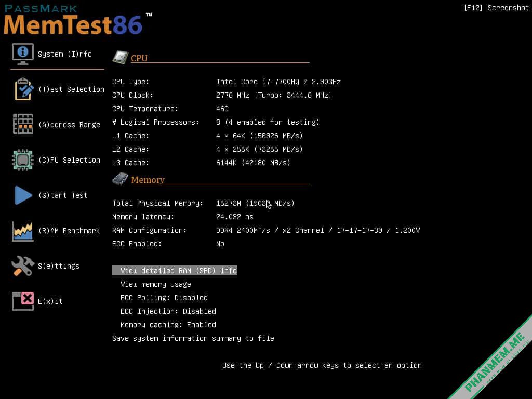Click the CPU type value i7-7700HQ
The height and width of the screenshot is (399, 532).
tap(278, 82)
